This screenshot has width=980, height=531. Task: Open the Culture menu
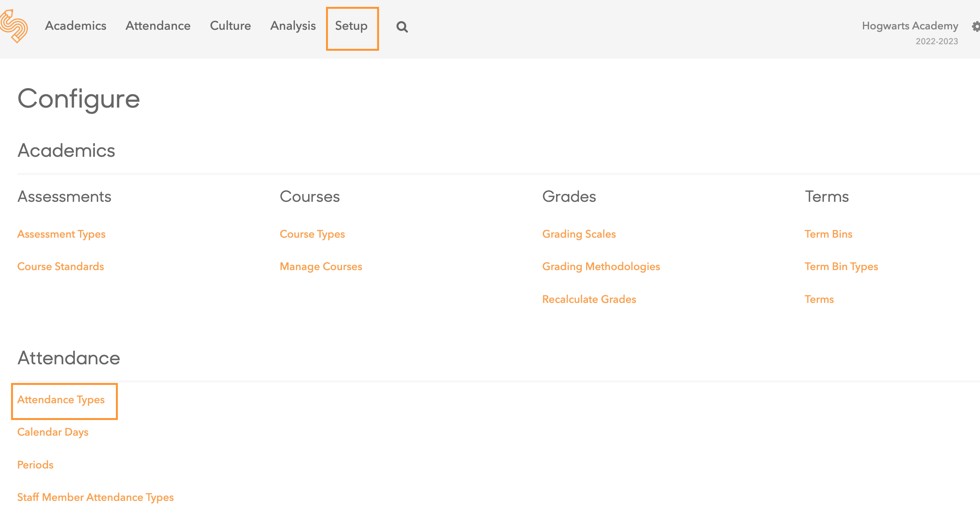230,26
